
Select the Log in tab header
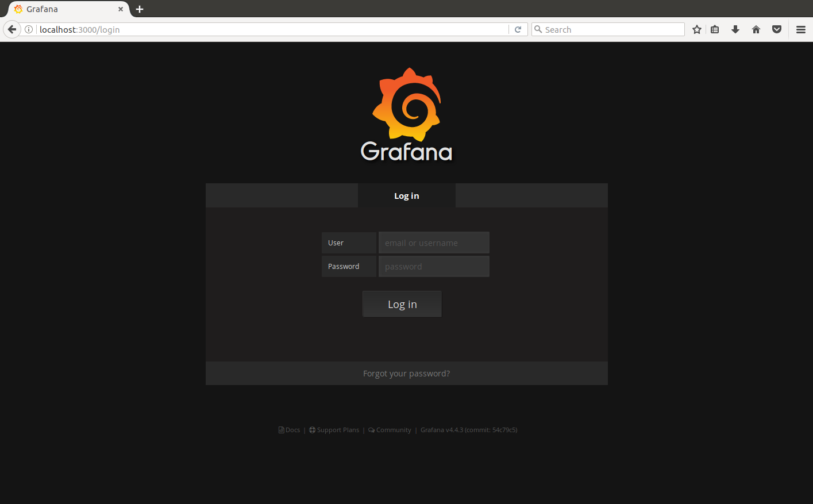[x=407, y=195]
